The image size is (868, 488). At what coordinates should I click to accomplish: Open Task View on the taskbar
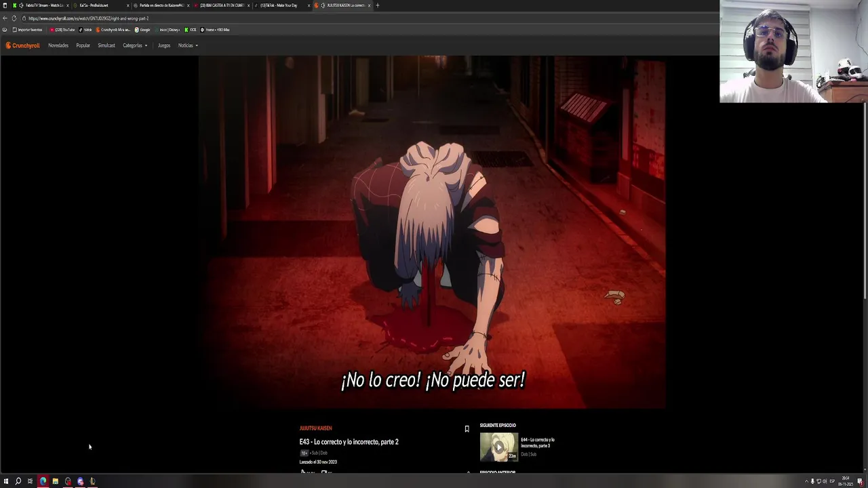pos(30,481)
